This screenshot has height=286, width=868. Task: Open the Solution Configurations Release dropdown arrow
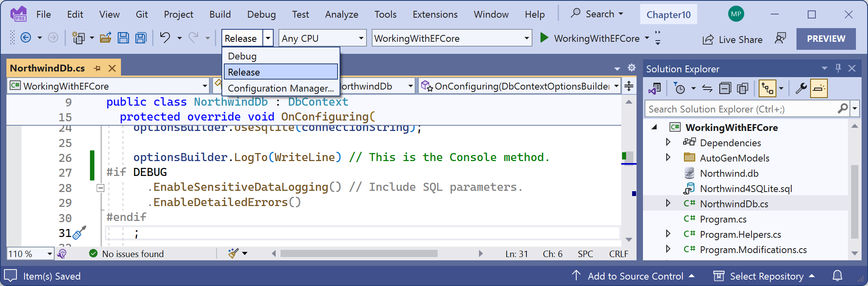(x=268, y=38)
